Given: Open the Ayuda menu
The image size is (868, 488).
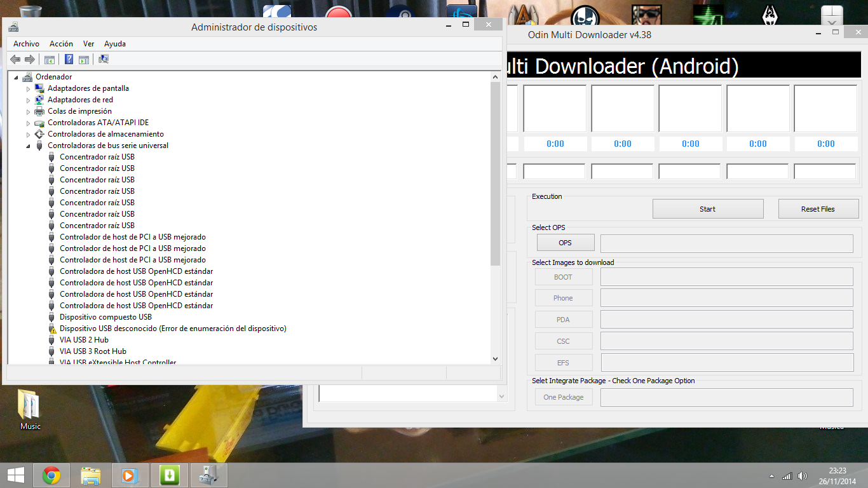Looking at the screenshot, I should point(115,44).
